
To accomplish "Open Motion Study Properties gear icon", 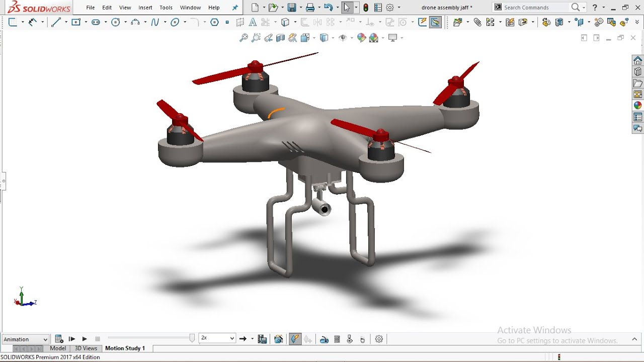I will point(379,339).
